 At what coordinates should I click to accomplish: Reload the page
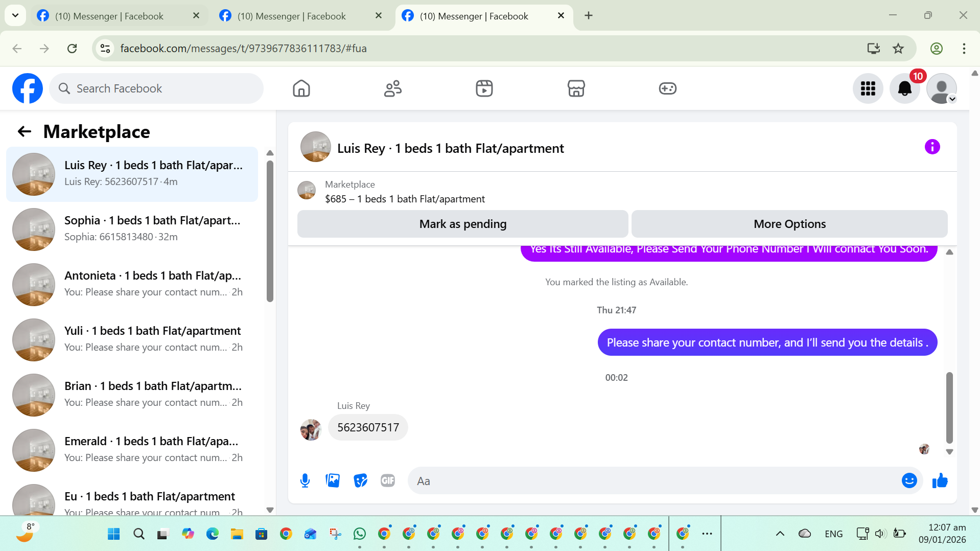pos(72,49)
